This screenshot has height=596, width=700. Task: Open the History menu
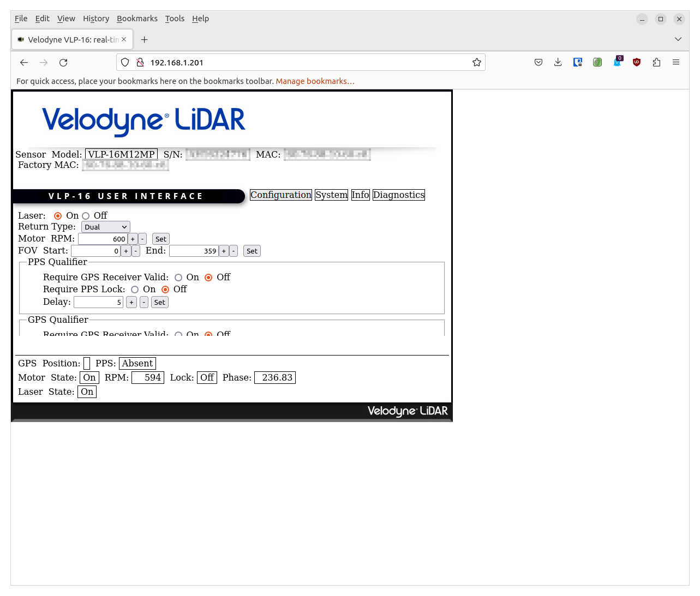(96, 19)
